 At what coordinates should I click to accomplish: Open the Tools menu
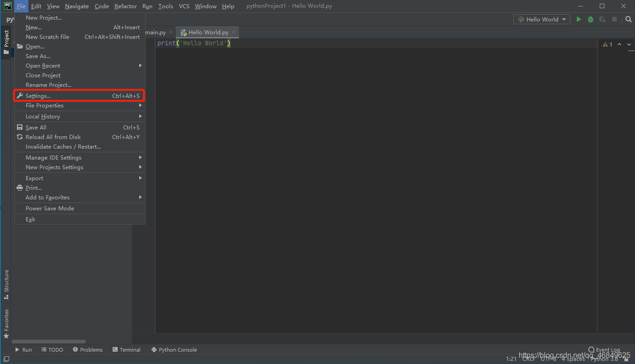[x=166, y=6]
